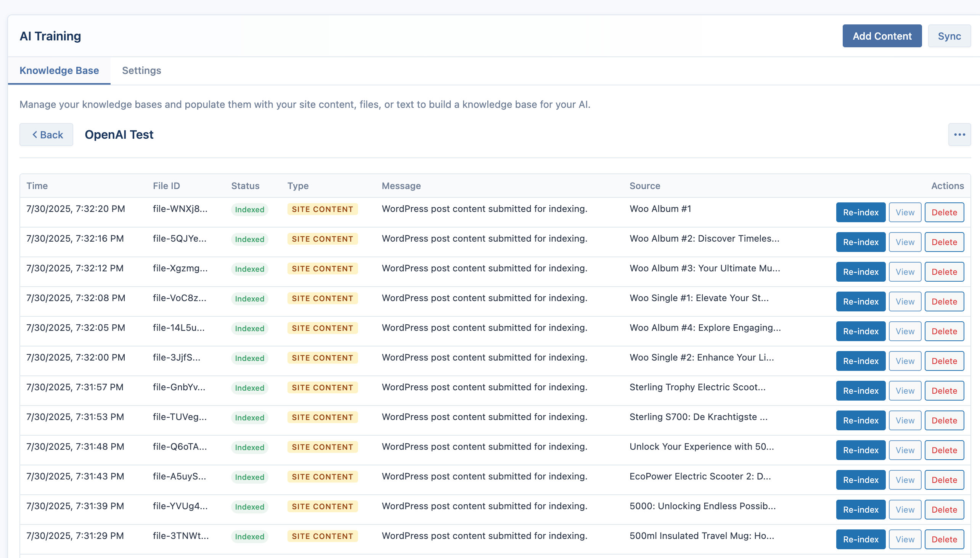View Unlock Your Experience with 50 row

(905, 450)
